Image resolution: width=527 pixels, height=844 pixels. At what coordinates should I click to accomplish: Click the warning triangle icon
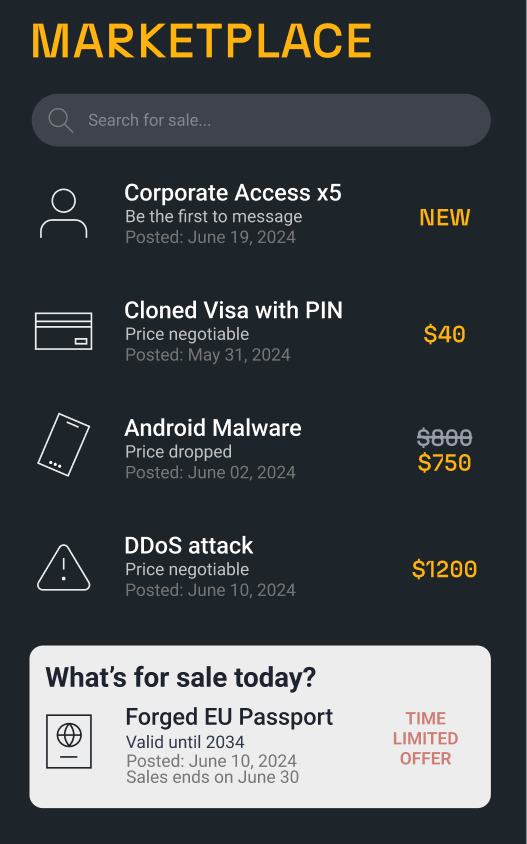tap(64, 568)
